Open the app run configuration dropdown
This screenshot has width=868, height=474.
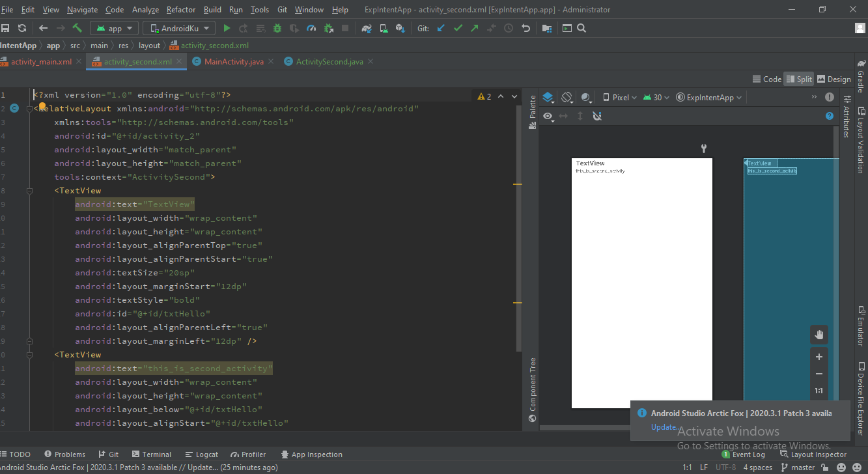tap(114, 28)
